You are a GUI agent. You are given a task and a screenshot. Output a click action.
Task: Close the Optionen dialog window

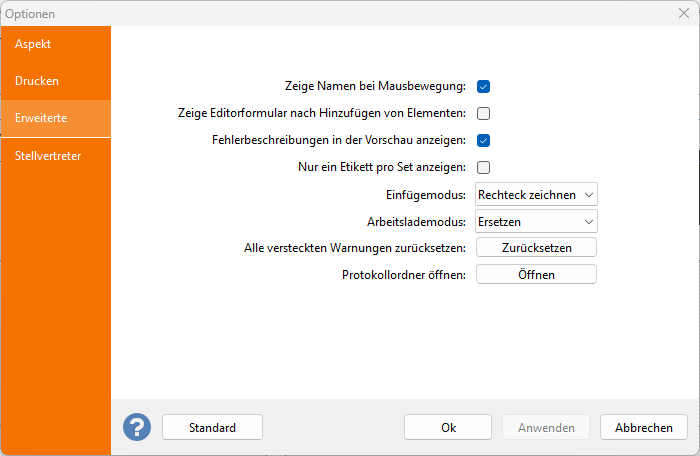point(684,14)
